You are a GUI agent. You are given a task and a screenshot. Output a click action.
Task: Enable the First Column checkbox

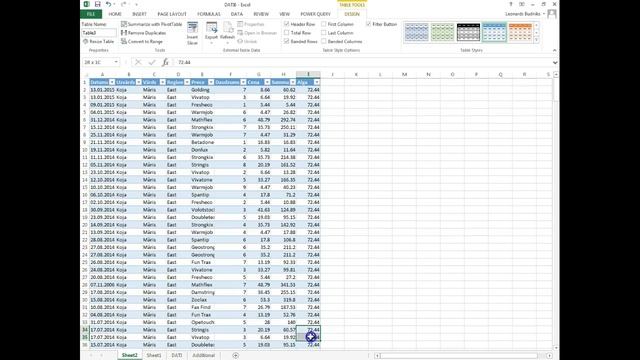(x=324, y=24)
